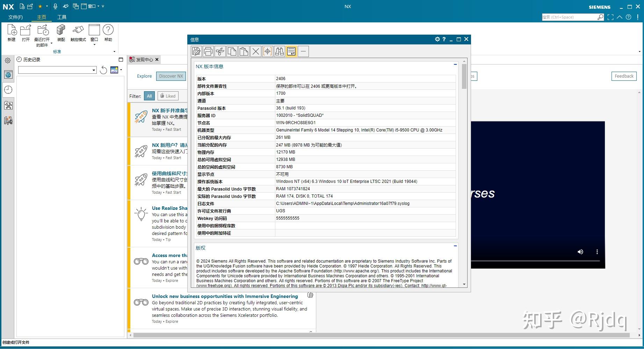This screenshot has width=644, height=349.
Task: Print the information window contents
Action: [x=208, y=51]
